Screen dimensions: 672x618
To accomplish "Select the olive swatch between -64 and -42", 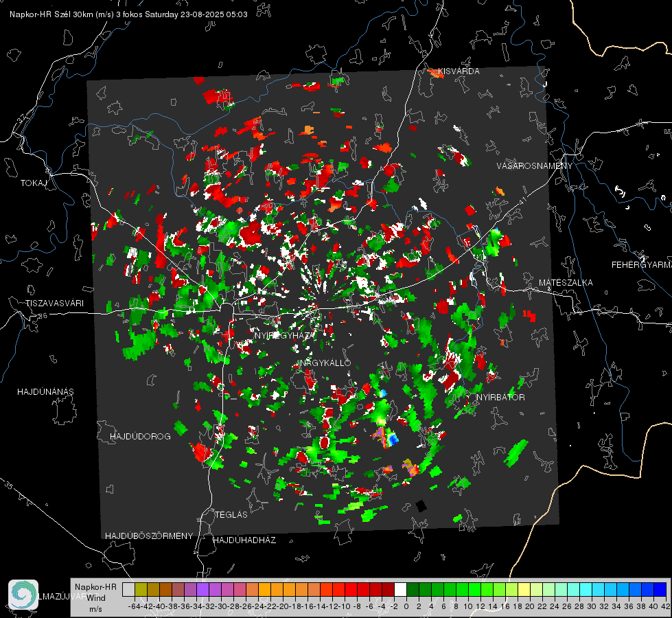I will tap(141, 589).
